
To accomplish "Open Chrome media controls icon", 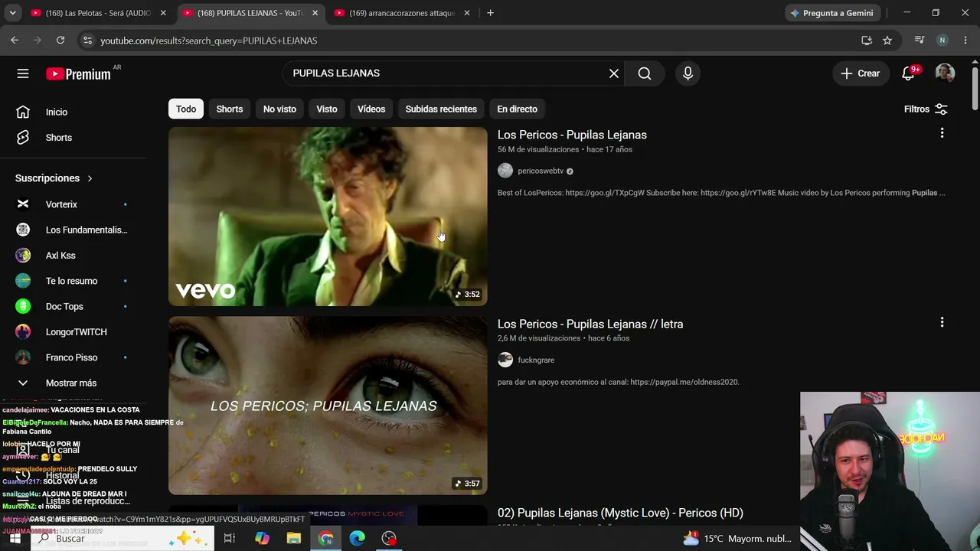I will click(x=920, y=40).
